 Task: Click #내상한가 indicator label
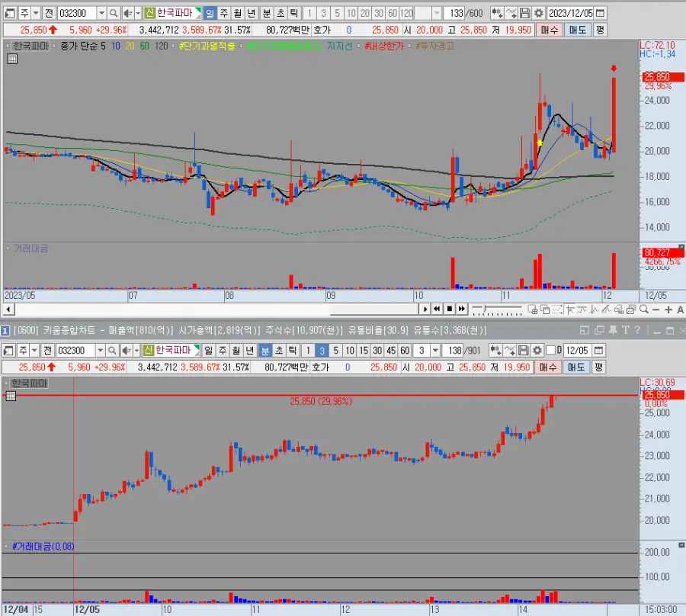click(383, 46)
